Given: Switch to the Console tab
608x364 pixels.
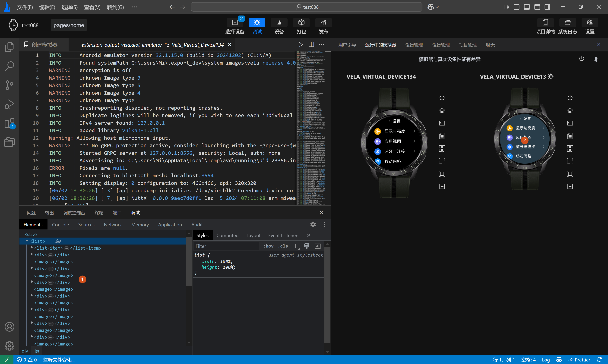Looking at the screenshot, I should click(60, 224).
